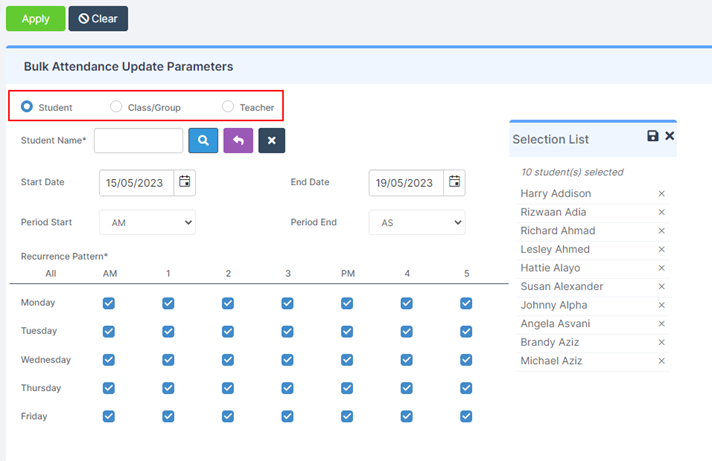Click into the Student Name field
This screenshot has width=712, height=461.
(x=138, y=141)
